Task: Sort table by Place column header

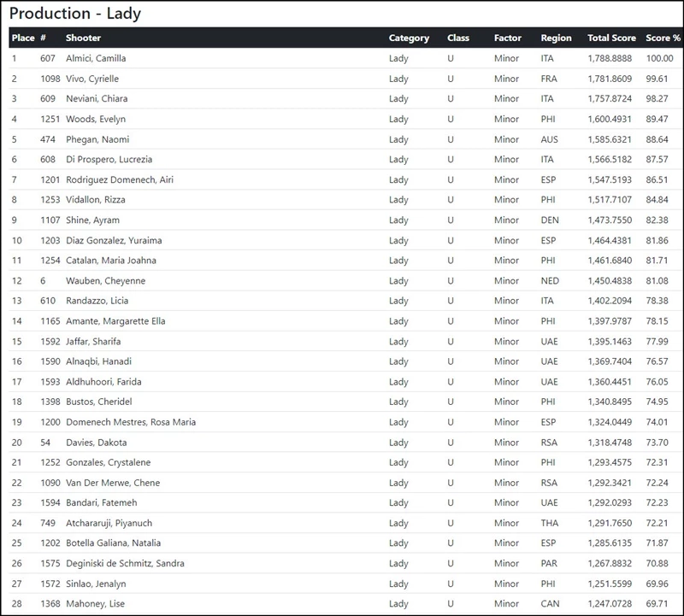Action: [x=23, y=38]
